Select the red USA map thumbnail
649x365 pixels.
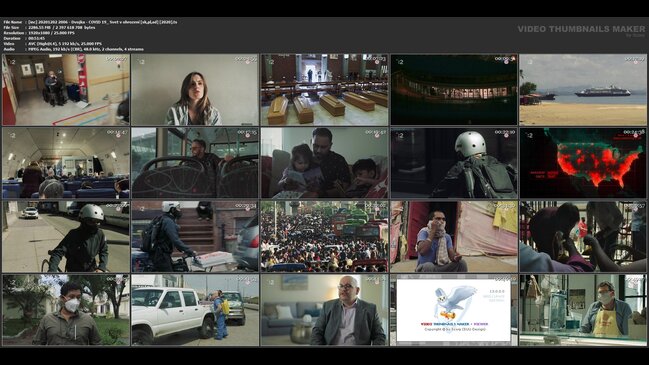[583, 163]
